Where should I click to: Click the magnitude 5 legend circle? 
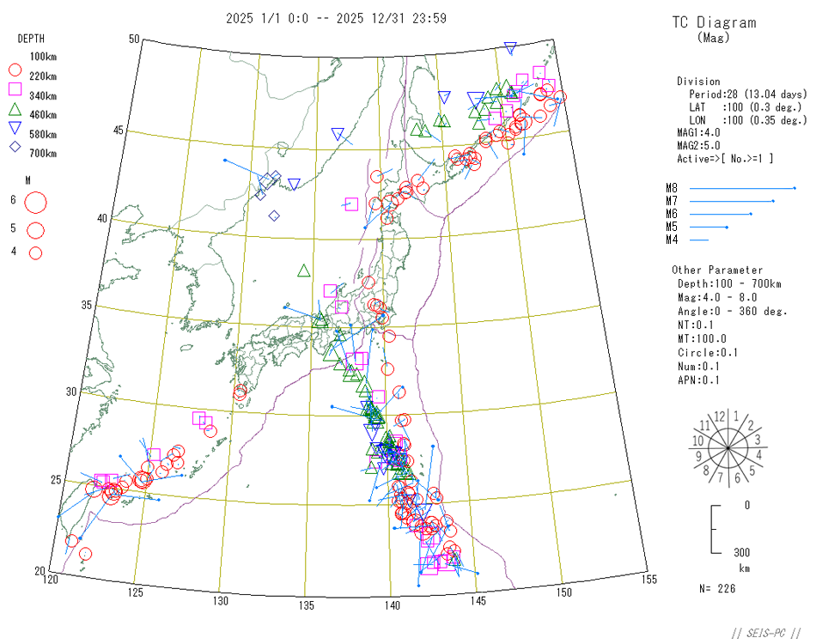pyautogui.click(x=35, y=229)
